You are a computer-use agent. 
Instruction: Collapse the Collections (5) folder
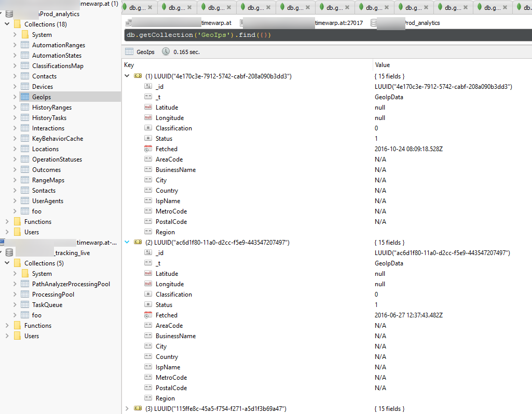[7, 263]
